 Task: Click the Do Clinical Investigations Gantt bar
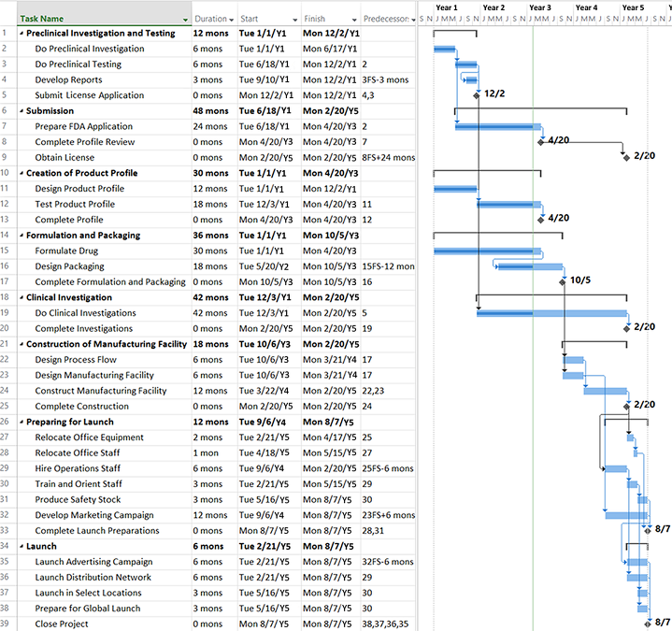[550, 312]
